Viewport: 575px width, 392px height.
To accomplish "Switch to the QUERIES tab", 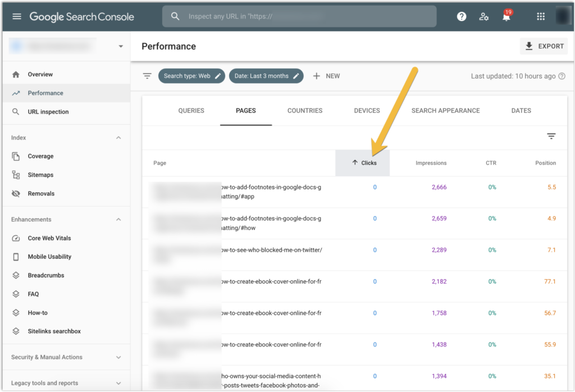I will click(x=191, y=111).
